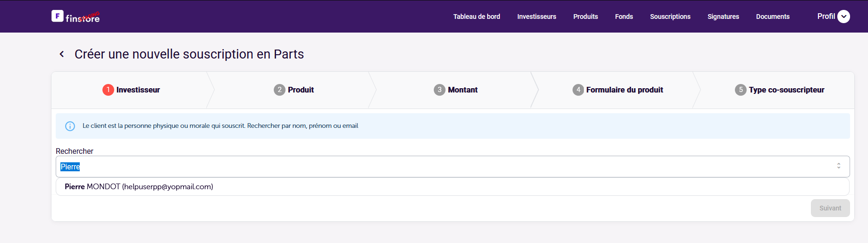Open the Produits menu item
The image size is (868, 243).
585,17
